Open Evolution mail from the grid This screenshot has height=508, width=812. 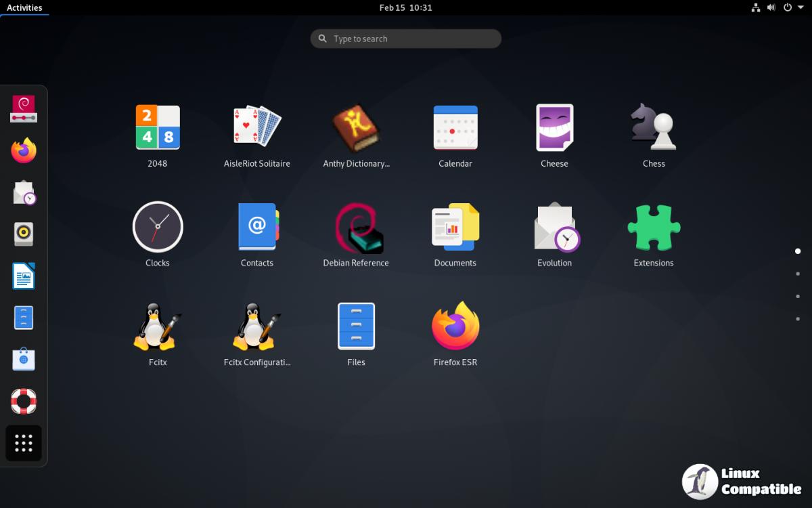[x=554, y=227]
